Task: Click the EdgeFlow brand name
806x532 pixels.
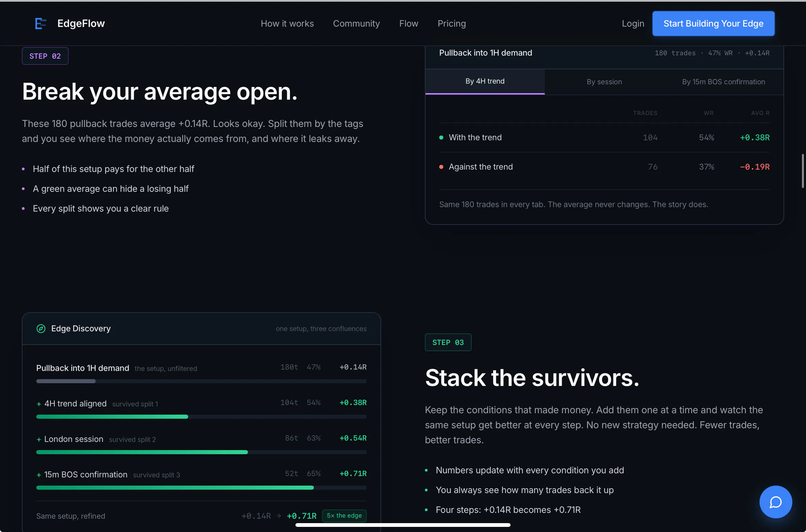Action: click(81, 24)
